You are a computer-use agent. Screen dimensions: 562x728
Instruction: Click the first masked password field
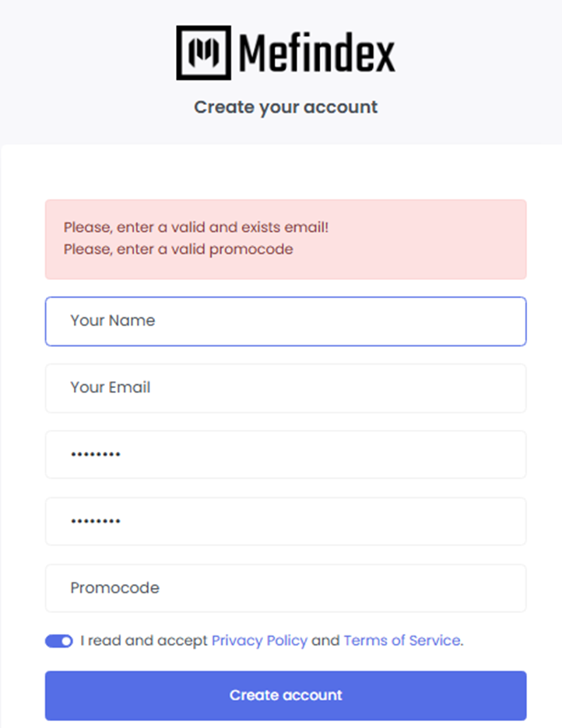coord(286,454)
